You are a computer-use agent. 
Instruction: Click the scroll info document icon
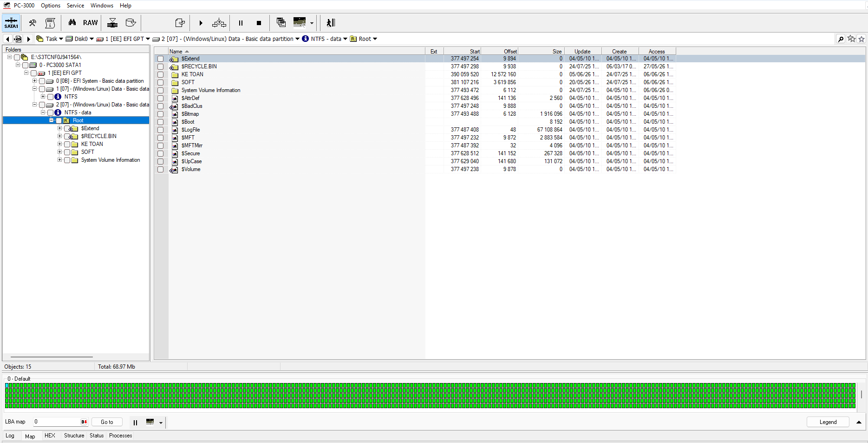[x=50, y=23]
